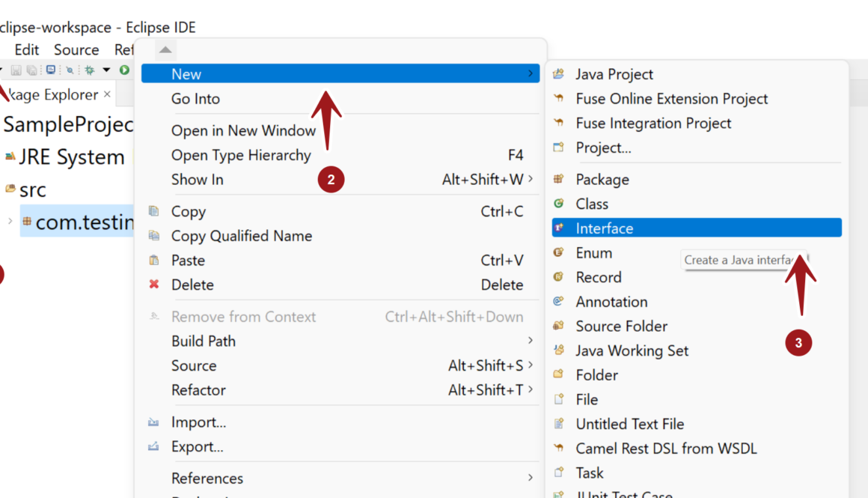The height and width of the screenshot is (498, 868).
Task: Select Interface from the New submenu
Action: [x=604, y=228]
